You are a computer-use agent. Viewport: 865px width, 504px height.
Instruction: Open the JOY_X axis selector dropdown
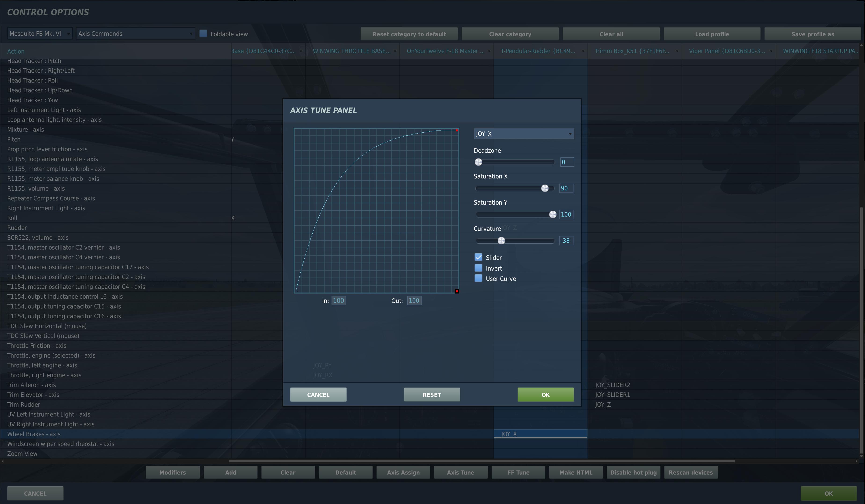(523, 134)
